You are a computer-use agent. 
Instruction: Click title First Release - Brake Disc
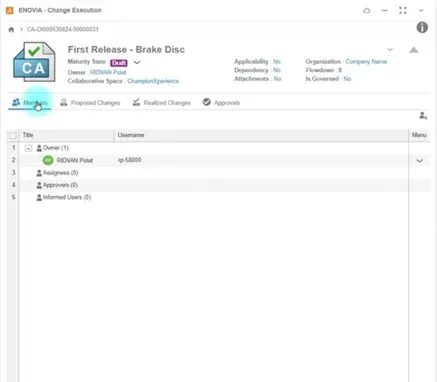coord(126,50)
